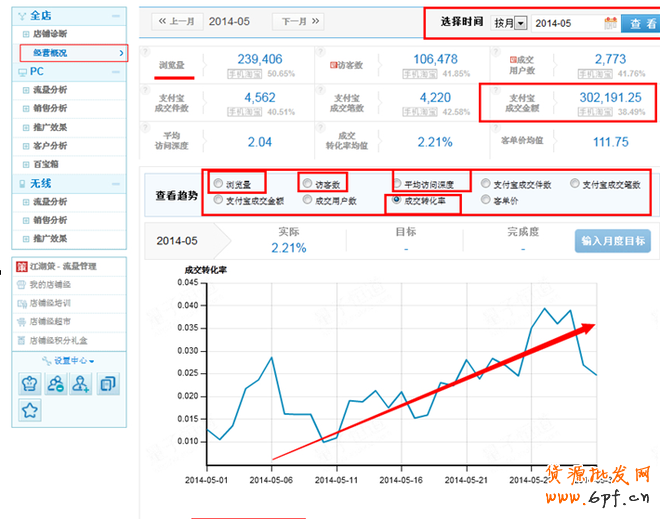Open the 我的店铺经 link
This screenshot has height=519, width=660.
click(x=50, y=285)
